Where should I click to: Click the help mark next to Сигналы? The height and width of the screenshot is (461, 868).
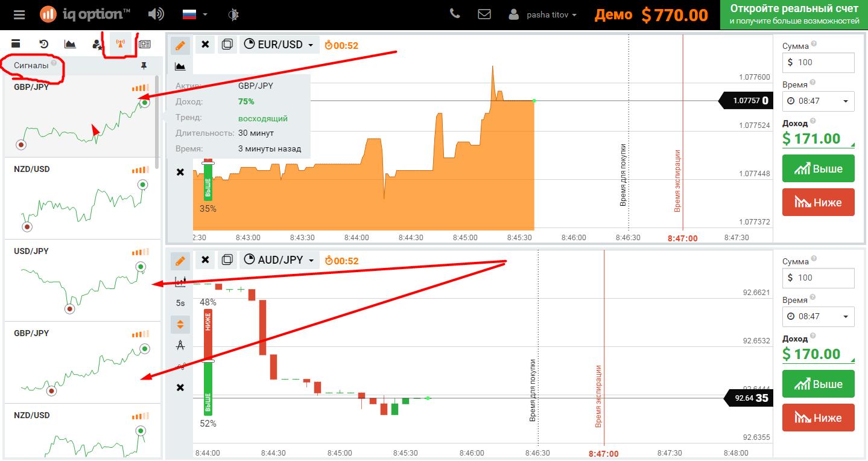click(x=54, y=63)
